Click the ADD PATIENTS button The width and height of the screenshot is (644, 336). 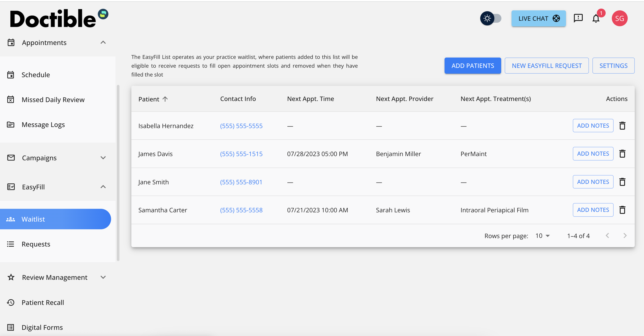click(473, 65)
